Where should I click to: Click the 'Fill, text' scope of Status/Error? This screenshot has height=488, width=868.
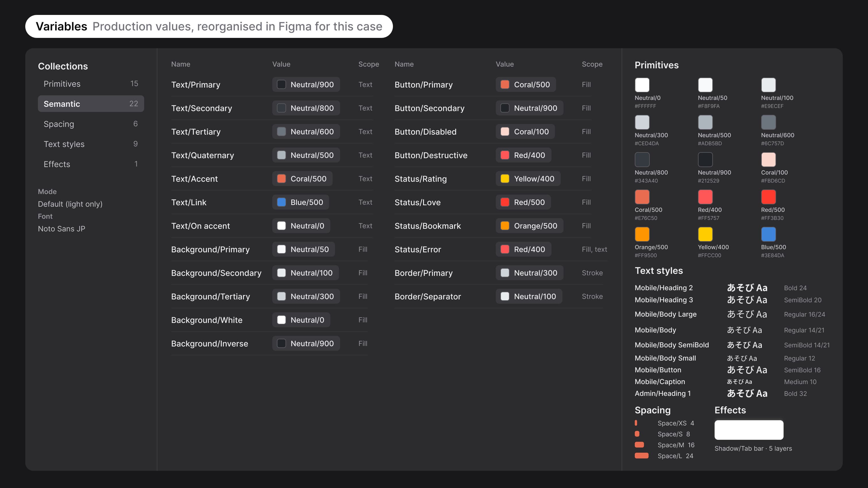point(594,249)
